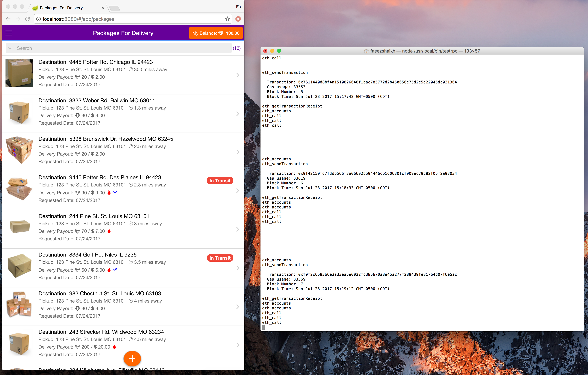Screen dimensions: 588x375
Task: Select the Packages For Delivery browser tab
Action: 61,8
